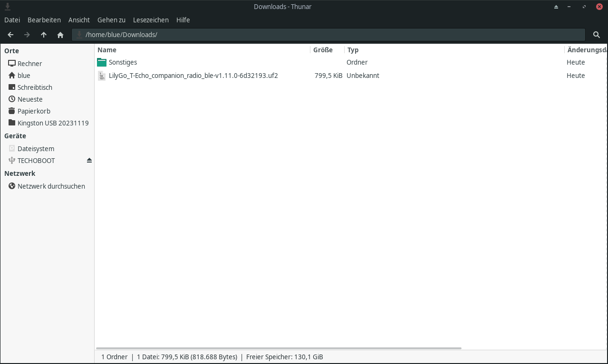Screen dimensions: 608x364
Task: Open Dateisystem under Geräte
Action: 36,149
